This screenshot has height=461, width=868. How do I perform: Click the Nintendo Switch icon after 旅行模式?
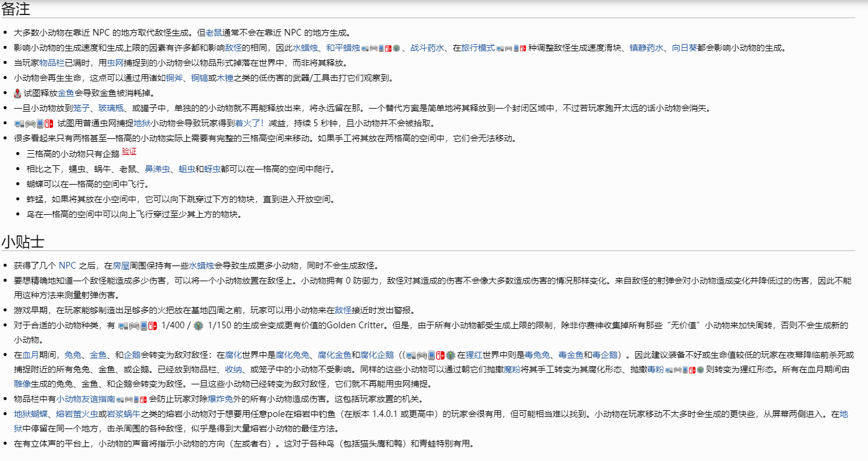tap(522, 48)
